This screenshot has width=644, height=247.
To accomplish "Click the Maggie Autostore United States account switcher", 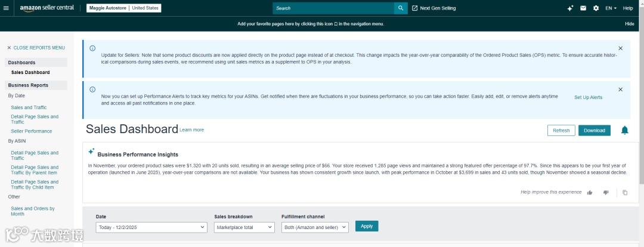I will tap(123, 8).
